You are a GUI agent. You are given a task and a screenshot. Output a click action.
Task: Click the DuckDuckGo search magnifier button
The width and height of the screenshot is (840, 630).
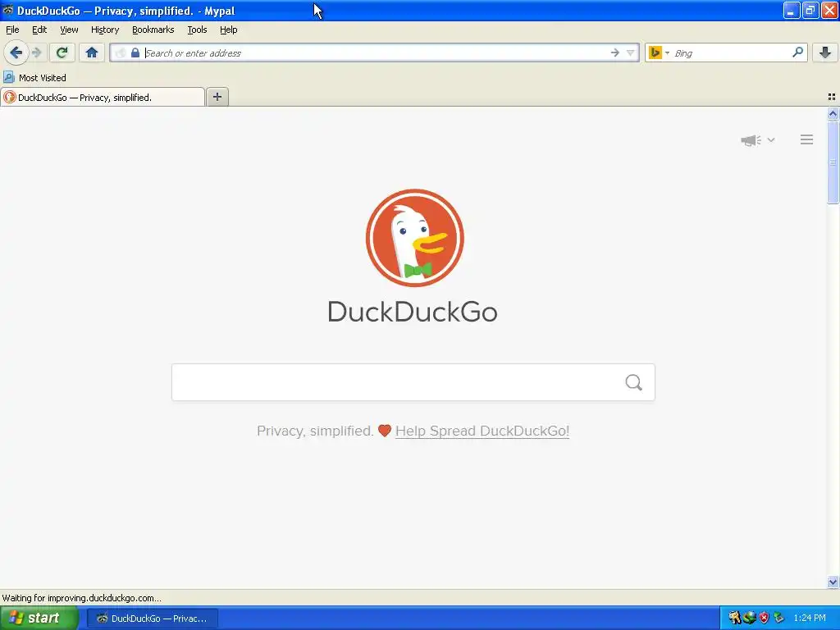[634, 382]
